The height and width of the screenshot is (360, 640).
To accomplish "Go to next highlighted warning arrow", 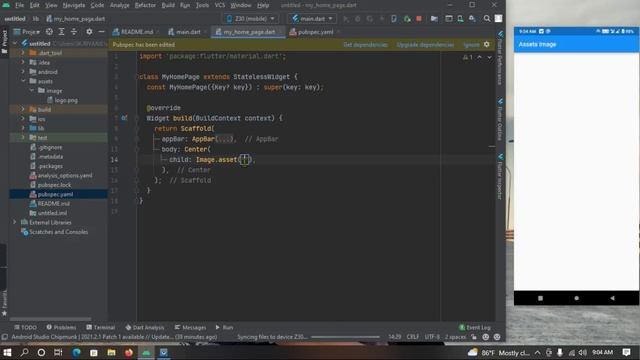I will pos(489,58).
